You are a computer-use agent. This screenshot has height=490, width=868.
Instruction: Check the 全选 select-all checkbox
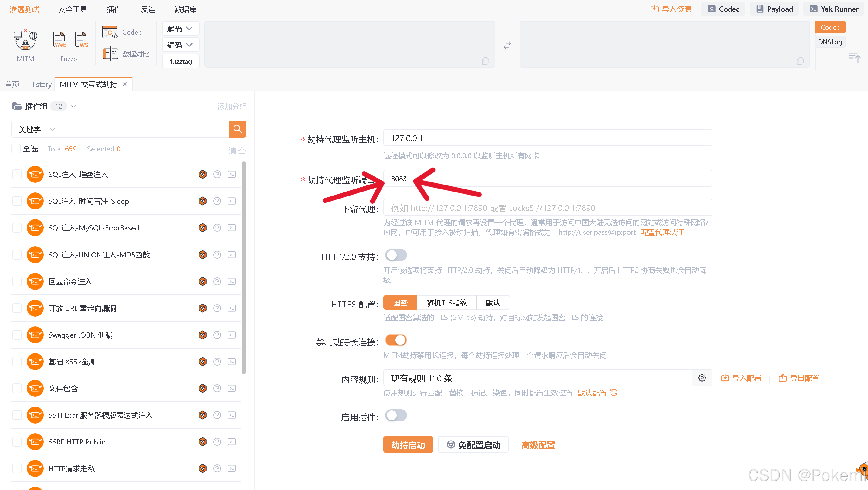pos(16,149)
